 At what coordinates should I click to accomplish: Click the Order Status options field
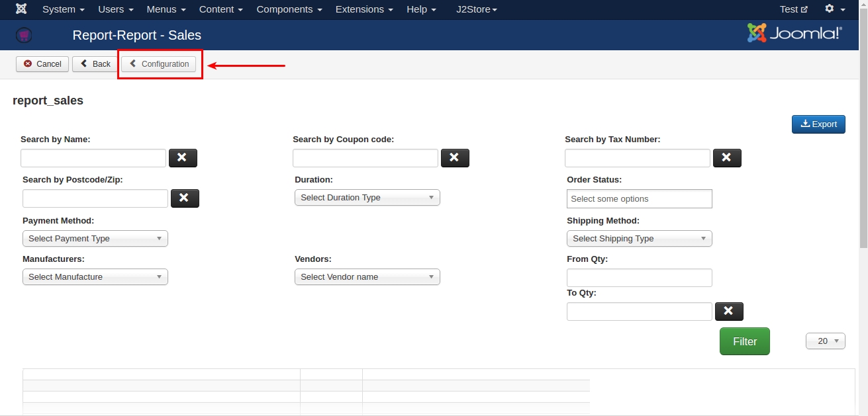(x=639, y=199)
